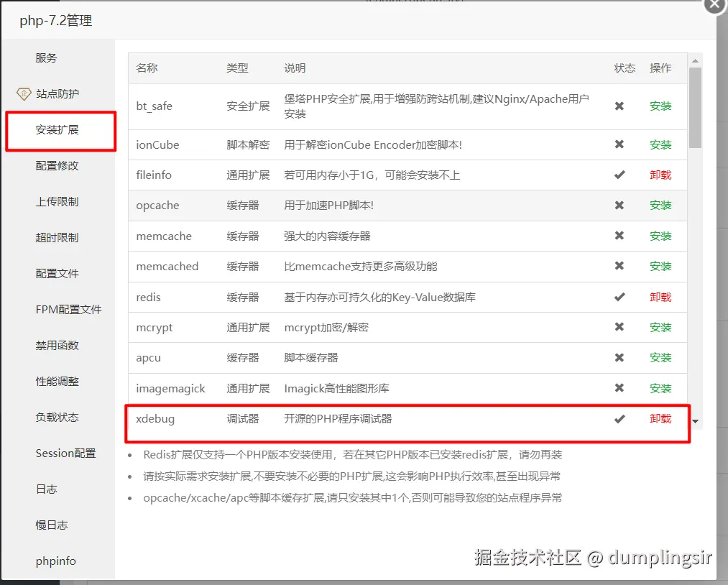
Task: Click the 状态 column header
Action: [x=625, y=68]
